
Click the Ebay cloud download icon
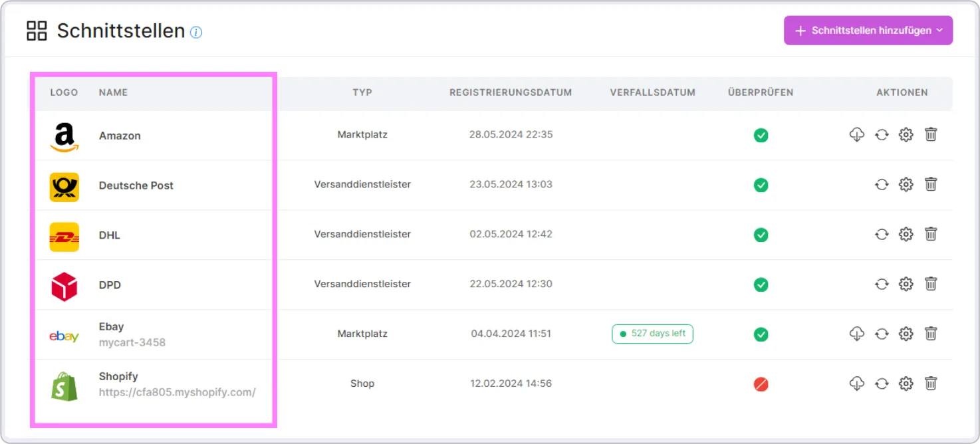pos(856,334)
